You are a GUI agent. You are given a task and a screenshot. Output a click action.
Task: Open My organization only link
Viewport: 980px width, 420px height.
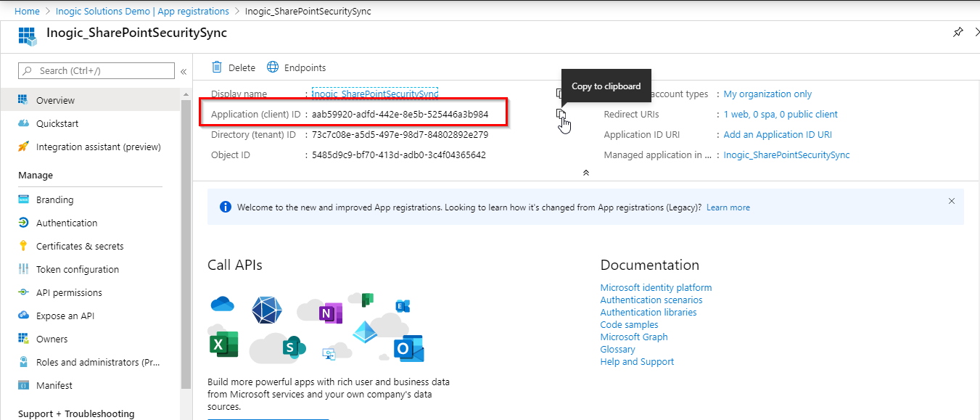click(767, 94)
